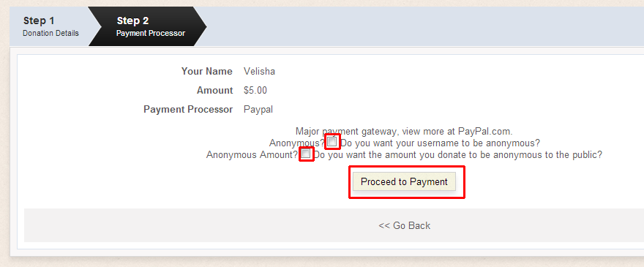Follow the << Go Back link
This screenshot has width=644, height=267.
pos(404,225)
